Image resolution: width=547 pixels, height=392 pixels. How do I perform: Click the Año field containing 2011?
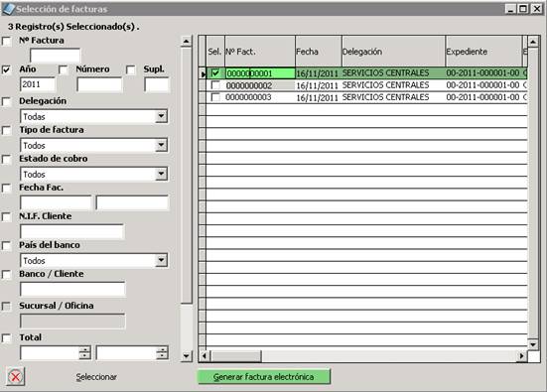[x=38, y=84]
